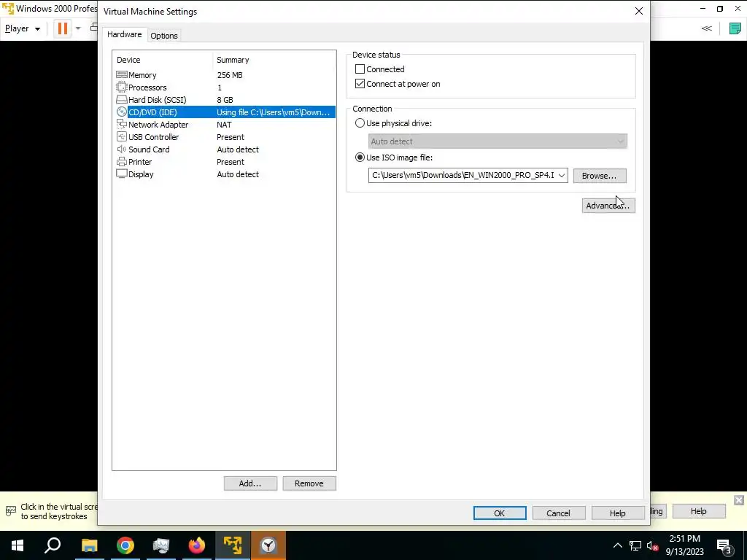The width and height of the screenshot is (747, 560).
Task: Open Help in the settings dialog
Action: pos(617,513)
